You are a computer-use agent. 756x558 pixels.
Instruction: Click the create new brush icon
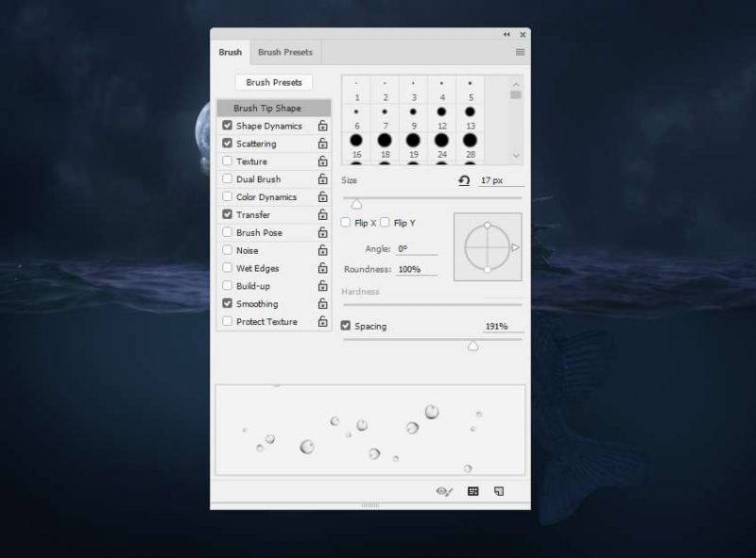(499, 491)
